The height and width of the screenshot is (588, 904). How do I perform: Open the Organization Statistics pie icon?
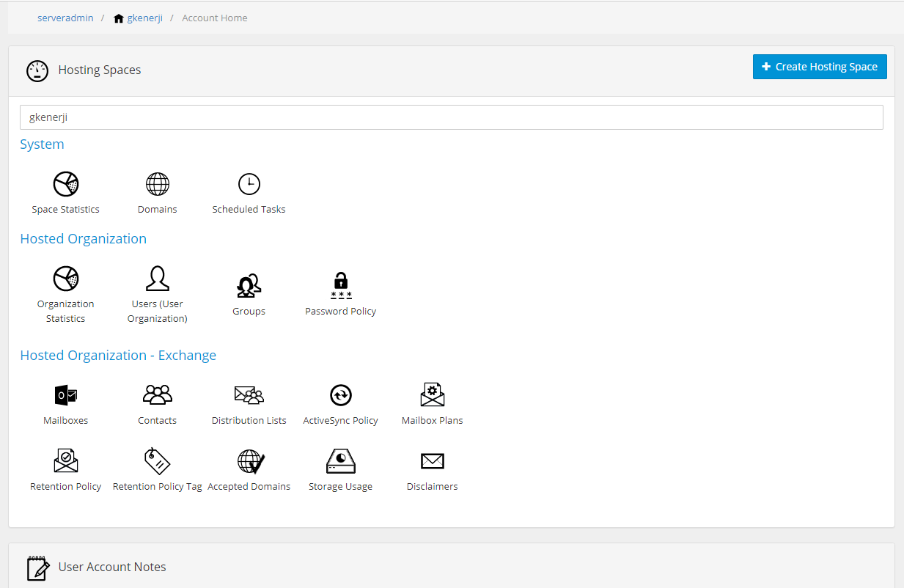66,279
